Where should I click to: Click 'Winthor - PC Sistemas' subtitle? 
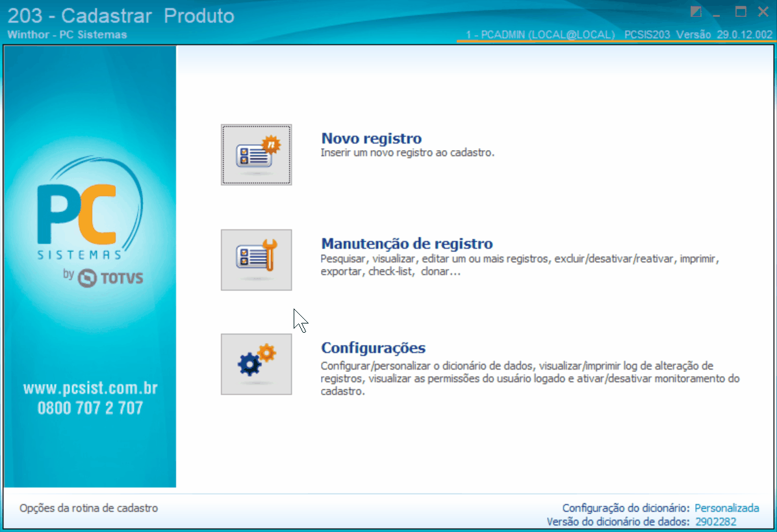click(x=67, y=34)
